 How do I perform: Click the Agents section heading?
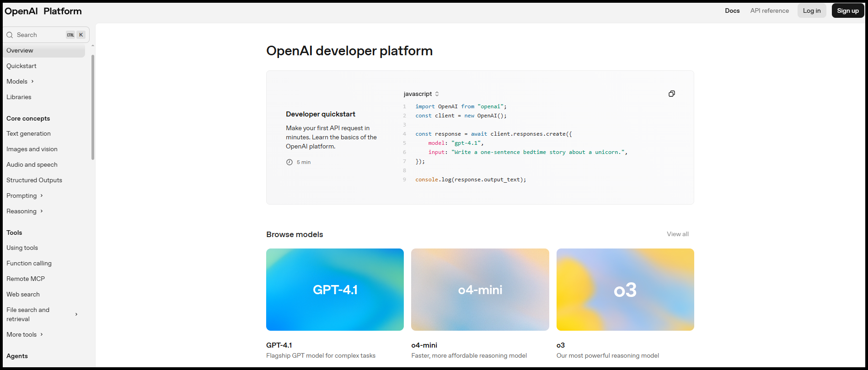click(x=17, y=356)
